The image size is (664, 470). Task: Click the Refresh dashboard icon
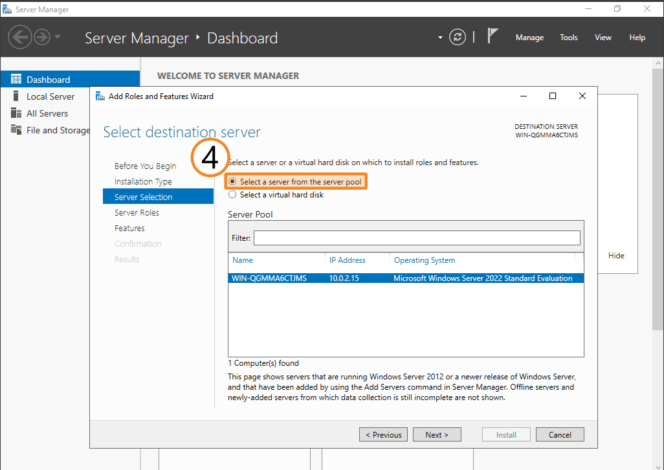point(457,37)
